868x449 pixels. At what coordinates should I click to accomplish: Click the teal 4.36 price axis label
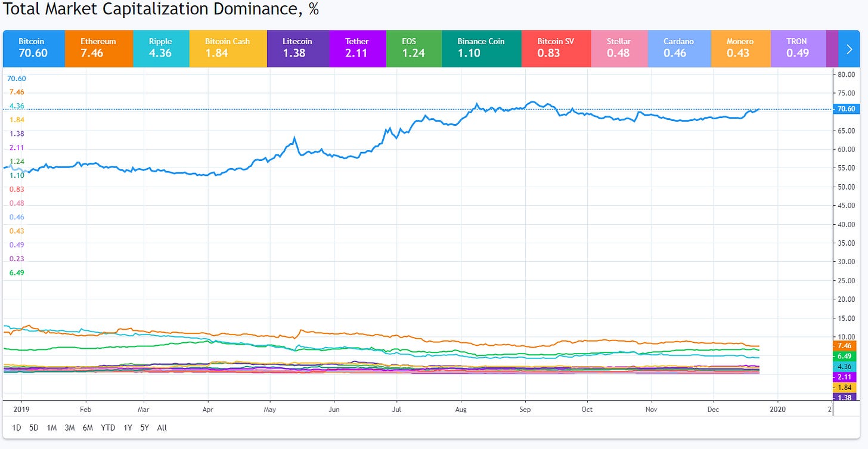click(845, 366)
